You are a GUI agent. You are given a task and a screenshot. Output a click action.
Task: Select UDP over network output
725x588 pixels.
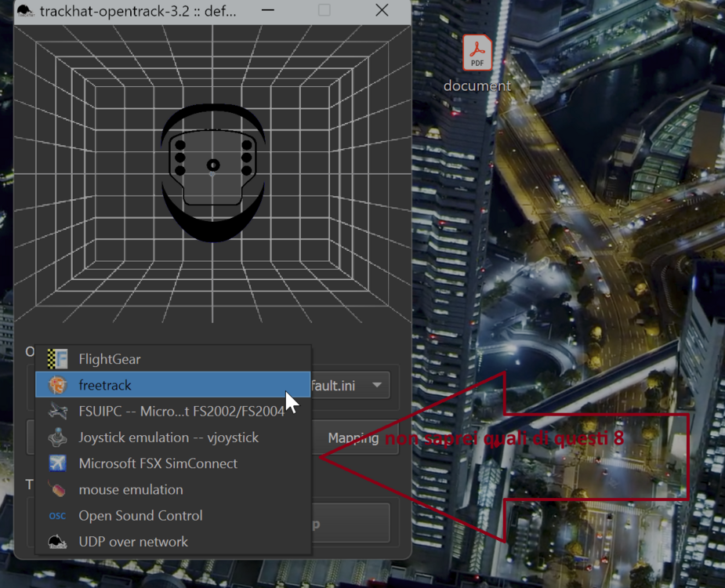[132, 542]
